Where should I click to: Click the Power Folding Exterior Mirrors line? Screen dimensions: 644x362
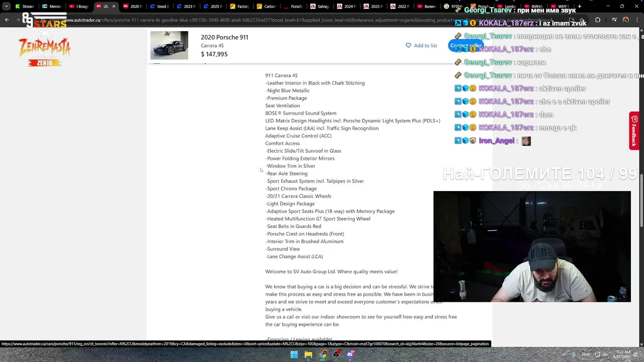point(300,158)
